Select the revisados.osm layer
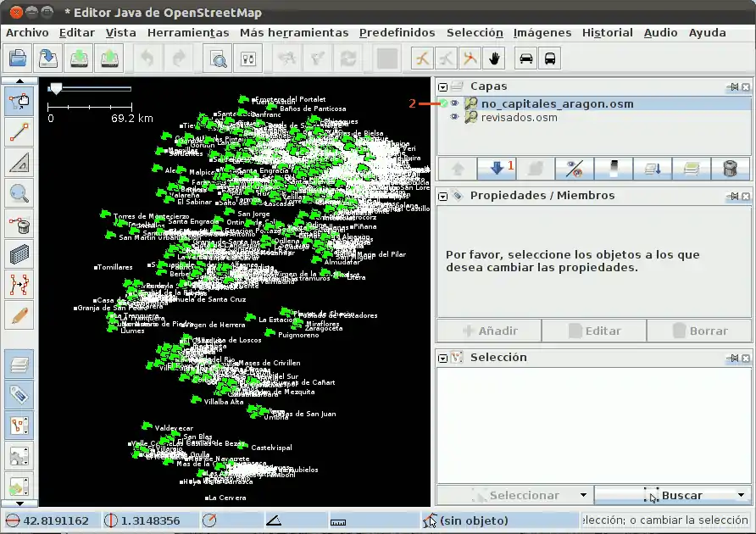 [519, 117]
